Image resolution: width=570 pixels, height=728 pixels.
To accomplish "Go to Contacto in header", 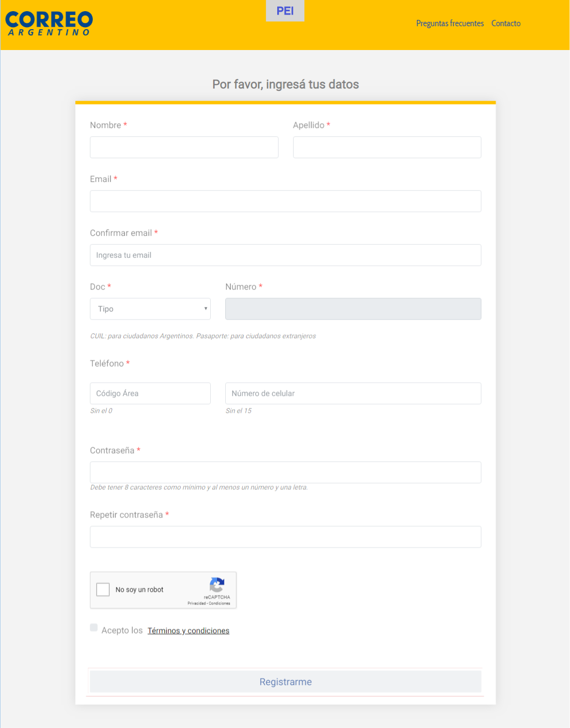I will pos(506,23).
